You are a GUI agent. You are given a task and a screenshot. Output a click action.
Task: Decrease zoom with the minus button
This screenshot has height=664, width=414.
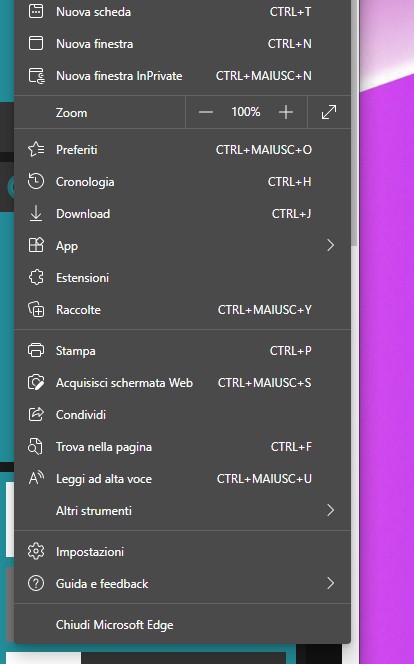click(x=206, y=112)
